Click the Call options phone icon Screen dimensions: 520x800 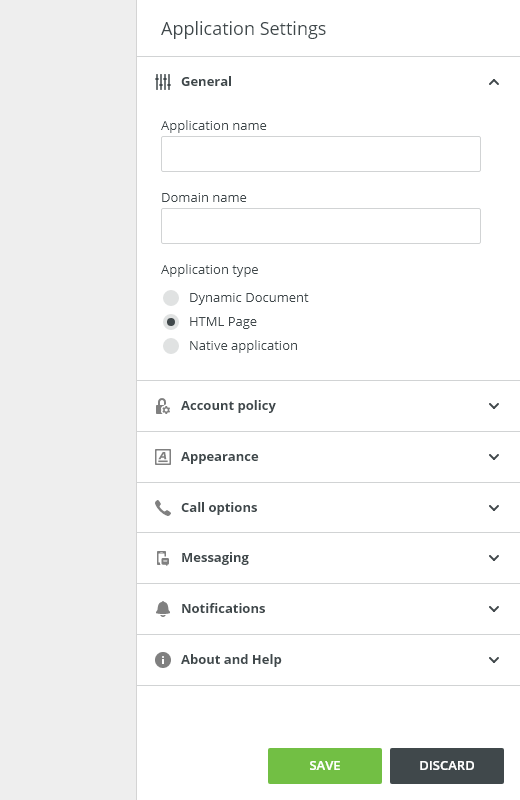(163, 508)
